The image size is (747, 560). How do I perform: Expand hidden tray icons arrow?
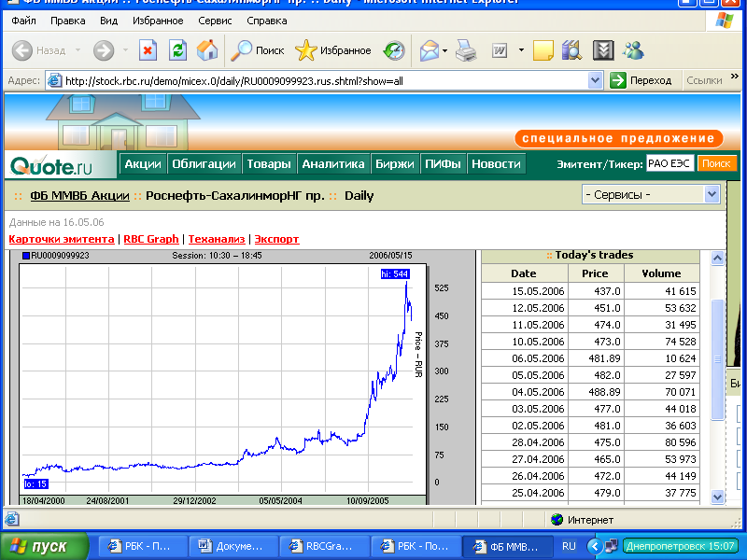594,546
